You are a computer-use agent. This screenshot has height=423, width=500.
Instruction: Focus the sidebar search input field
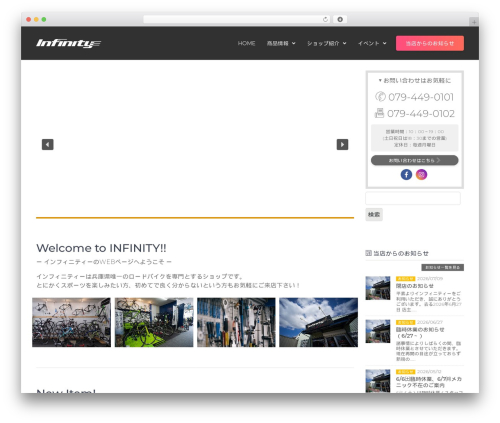pos(413,198)
